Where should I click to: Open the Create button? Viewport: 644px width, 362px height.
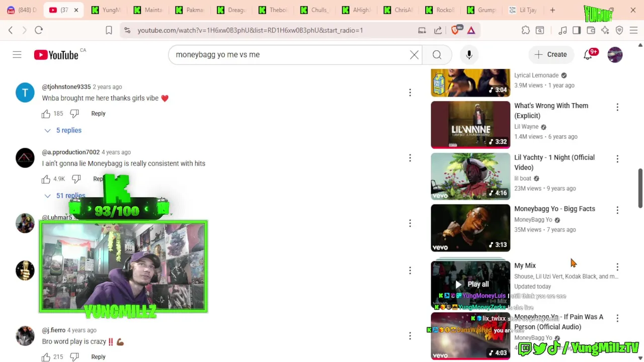pos(550,54)
